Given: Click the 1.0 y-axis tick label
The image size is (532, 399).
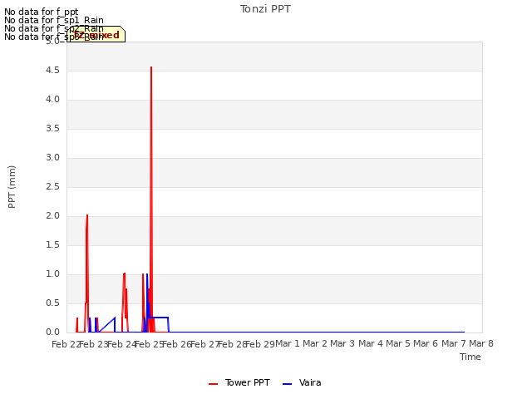Looking at the screenshot, I should point(52,273).
